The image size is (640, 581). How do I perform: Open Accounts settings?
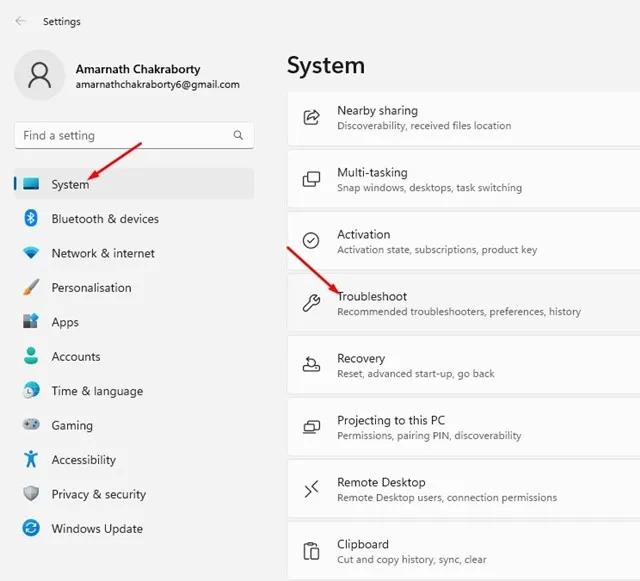pos(134,356)
